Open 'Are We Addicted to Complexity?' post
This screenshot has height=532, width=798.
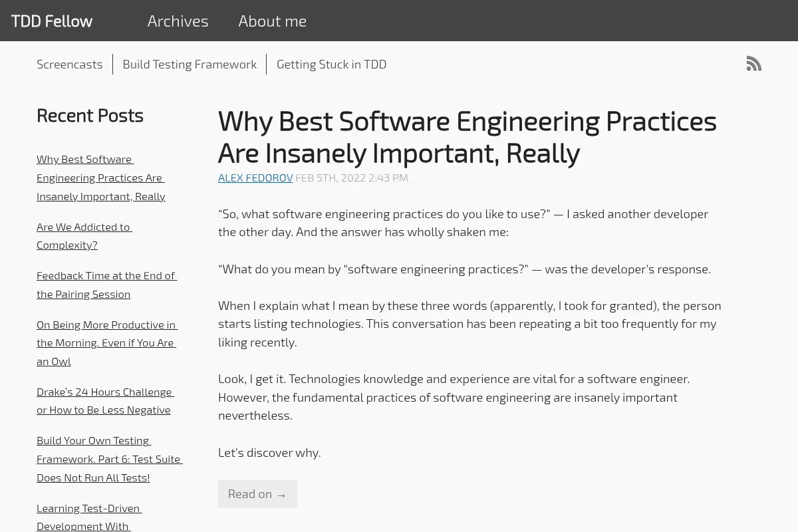point(84,236)
